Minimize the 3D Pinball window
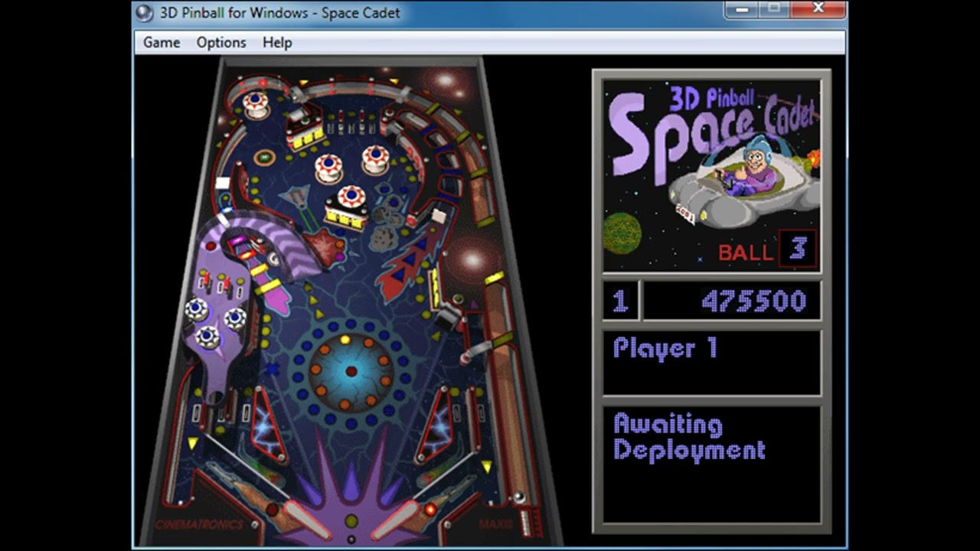Image resolution: width=980 pixels, height=551 pixels. pyautogui.click(x=741, y=9)
